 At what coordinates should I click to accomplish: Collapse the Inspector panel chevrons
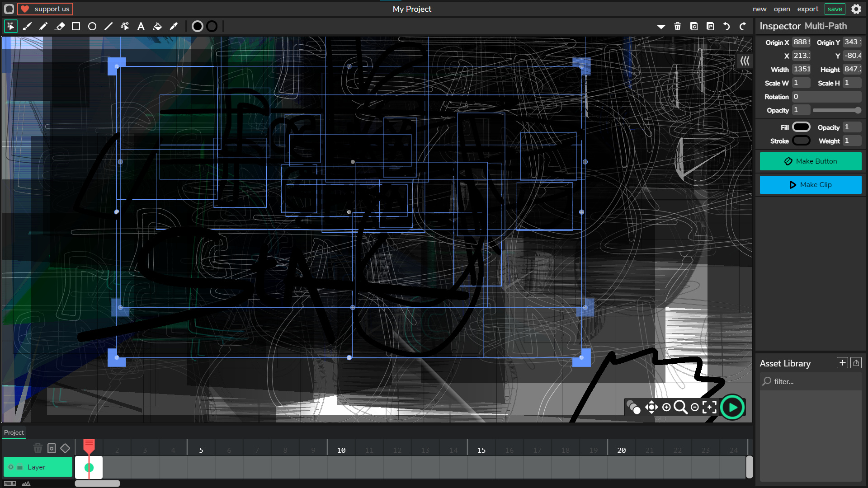pyautogui.click(x=745, y=61)
